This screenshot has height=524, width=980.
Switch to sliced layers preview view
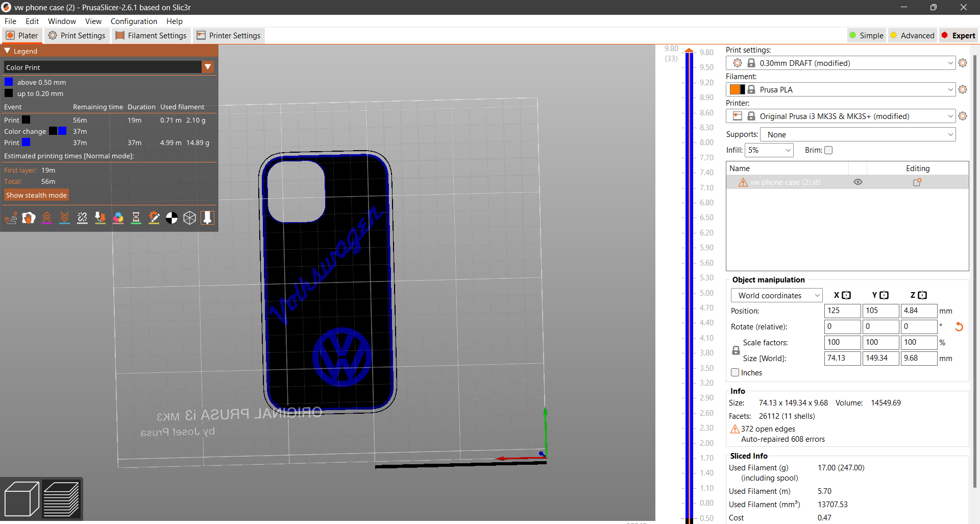pos(61,499)
